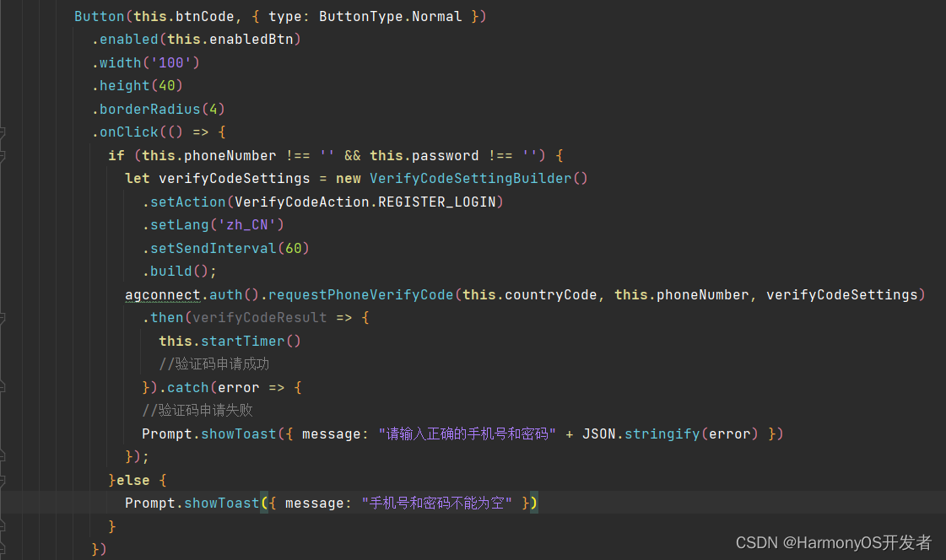Click the 40 height value

tap(166, 85)
